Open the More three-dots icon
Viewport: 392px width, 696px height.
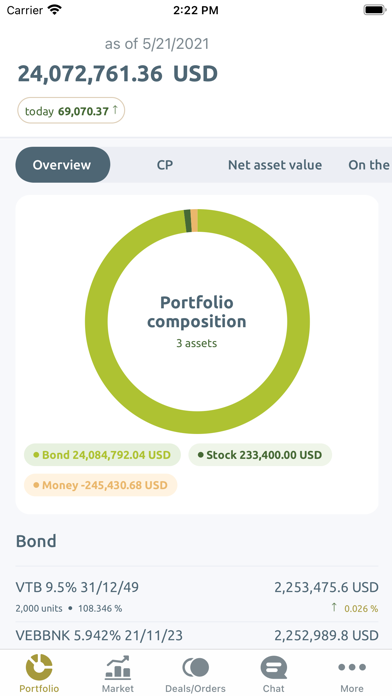(x=352, y=667)
